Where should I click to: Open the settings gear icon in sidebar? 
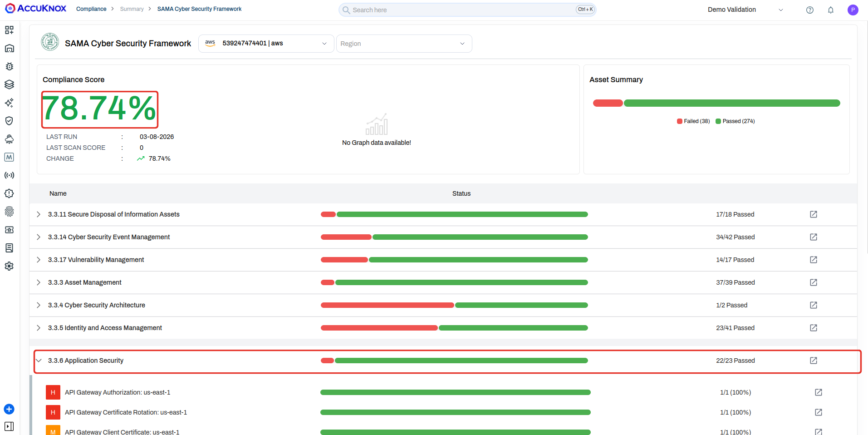(x=9, y=266)
